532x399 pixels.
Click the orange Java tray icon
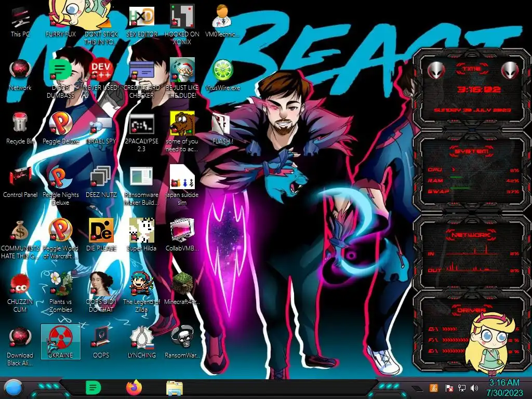[433, 388]
